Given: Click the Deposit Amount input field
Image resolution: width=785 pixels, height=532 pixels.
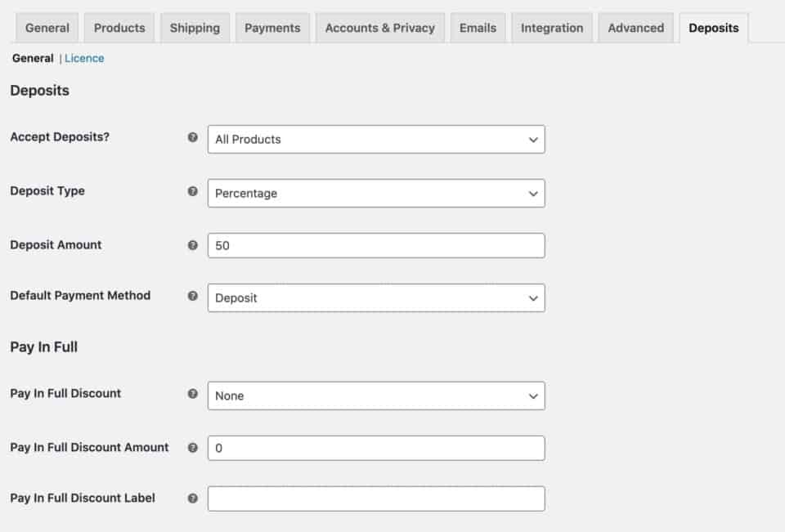Looking at the screenshot, I should [376, 244].
